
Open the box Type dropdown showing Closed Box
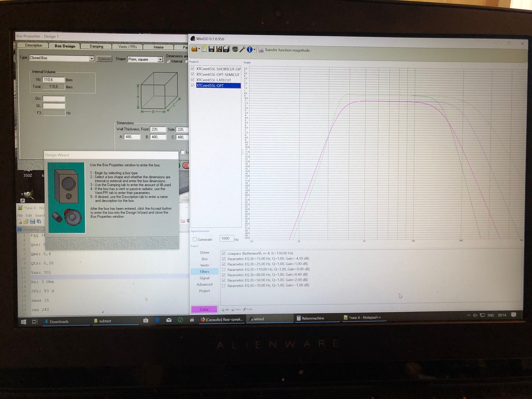tap(91, 59)
